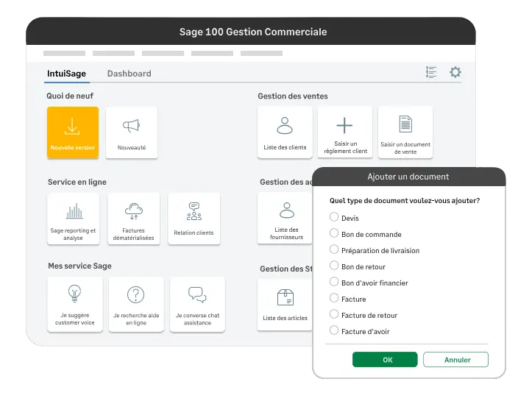The width and height of the screenshot is (532, 404).
Task: Open Factures dématérialisées cloud tile
Action: click(x=134, y=219)
